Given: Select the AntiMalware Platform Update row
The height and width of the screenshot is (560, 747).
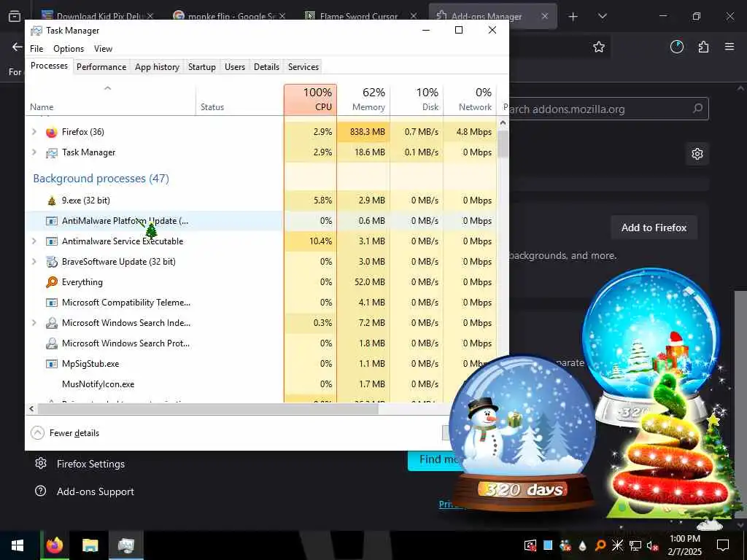Looking at the screenshot, I should [154, 221].
